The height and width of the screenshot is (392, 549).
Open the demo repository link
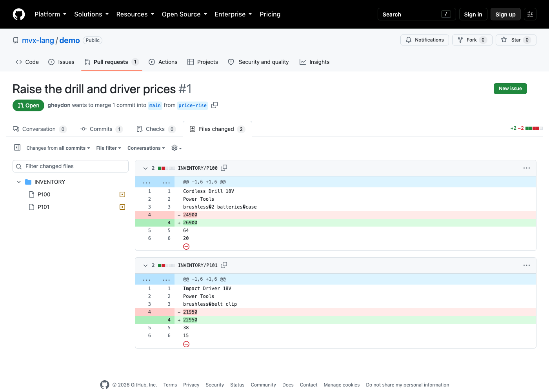69,40
